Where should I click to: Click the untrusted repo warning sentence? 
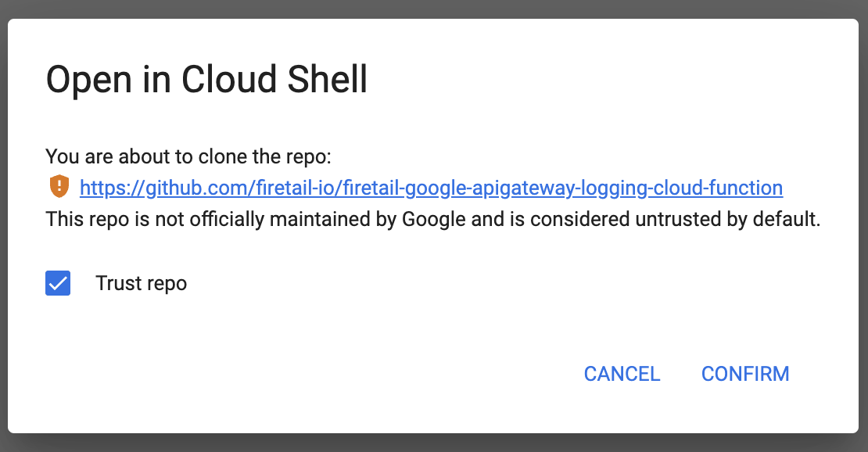432,220
